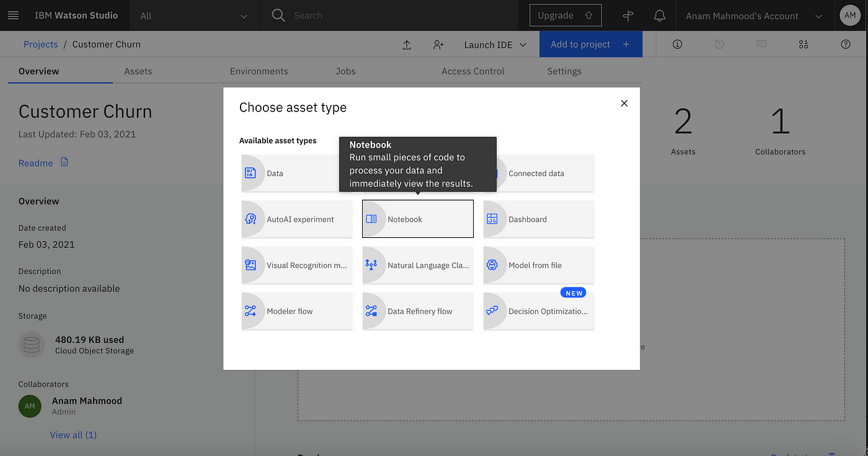
Task: Click the NEW badge on Decision Optimization
Action: point(573,293)
